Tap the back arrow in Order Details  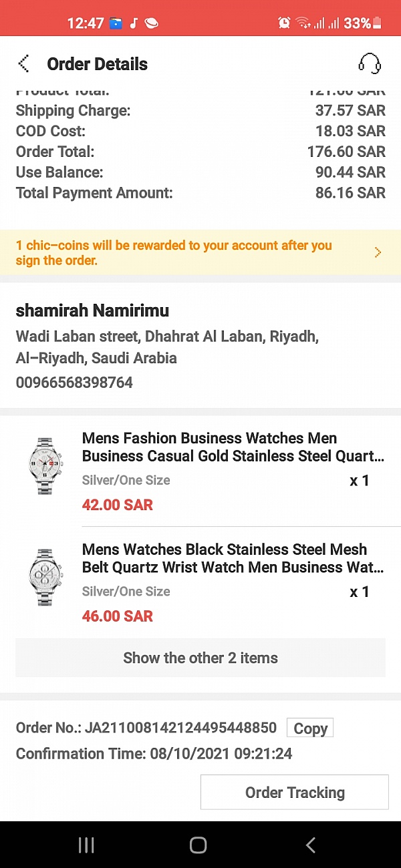tap(24, 64)
